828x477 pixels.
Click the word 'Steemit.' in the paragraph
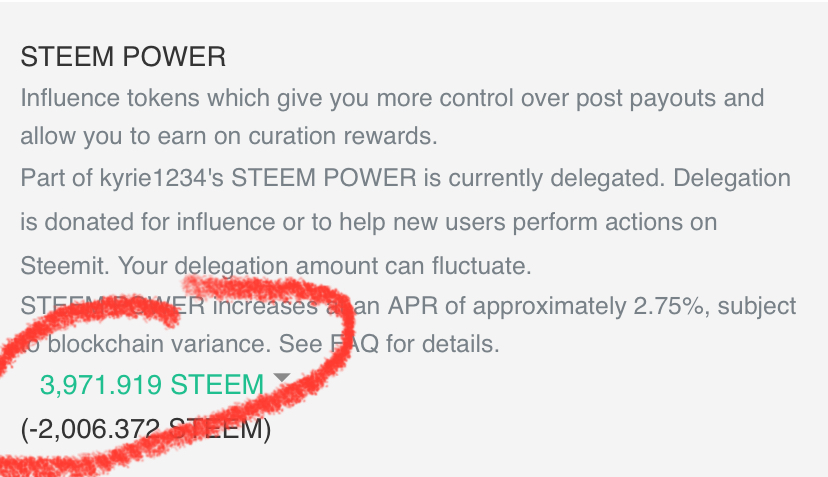pos(65,265)
